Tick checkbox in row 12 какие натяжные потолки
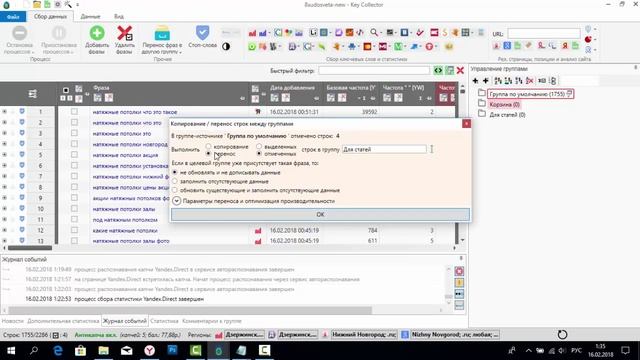 74,230
